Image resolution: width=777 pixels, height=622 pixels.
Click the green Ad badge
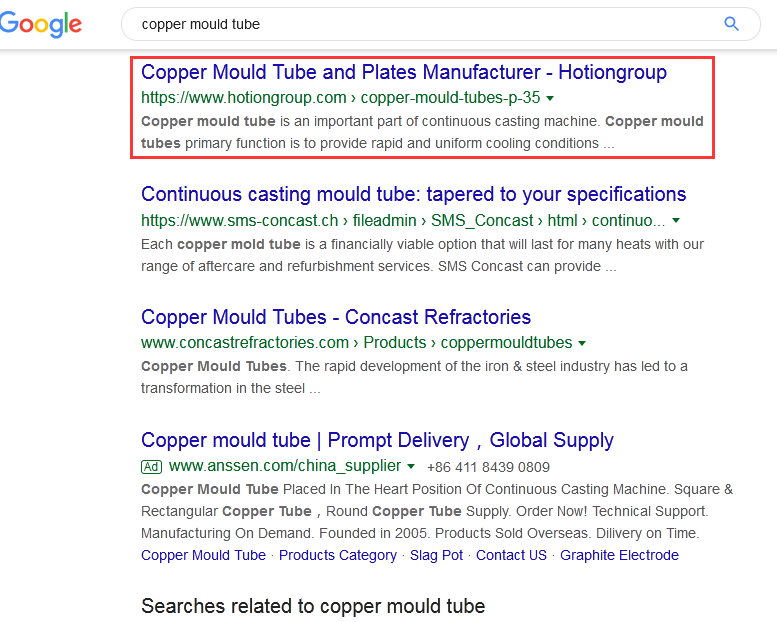(152, 467)
